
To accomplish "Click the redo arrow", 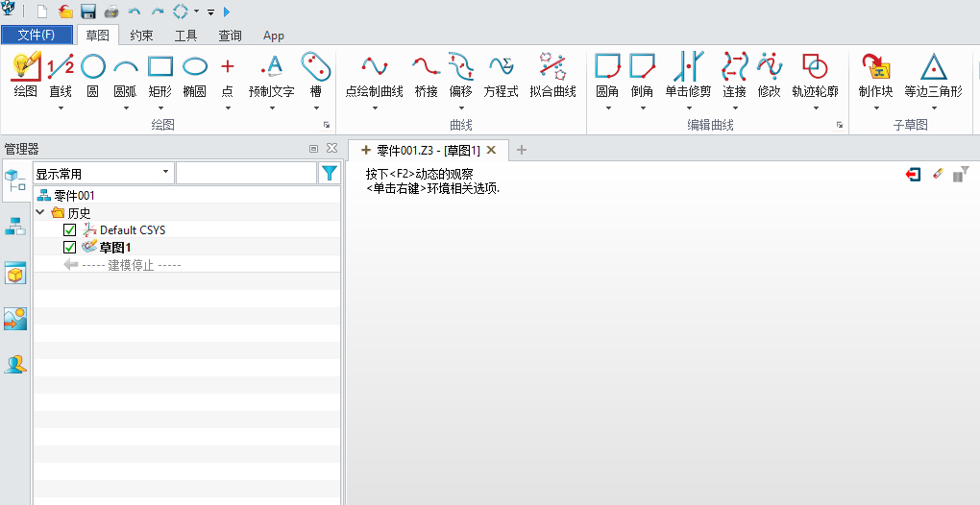I will [x=158, y=12].
